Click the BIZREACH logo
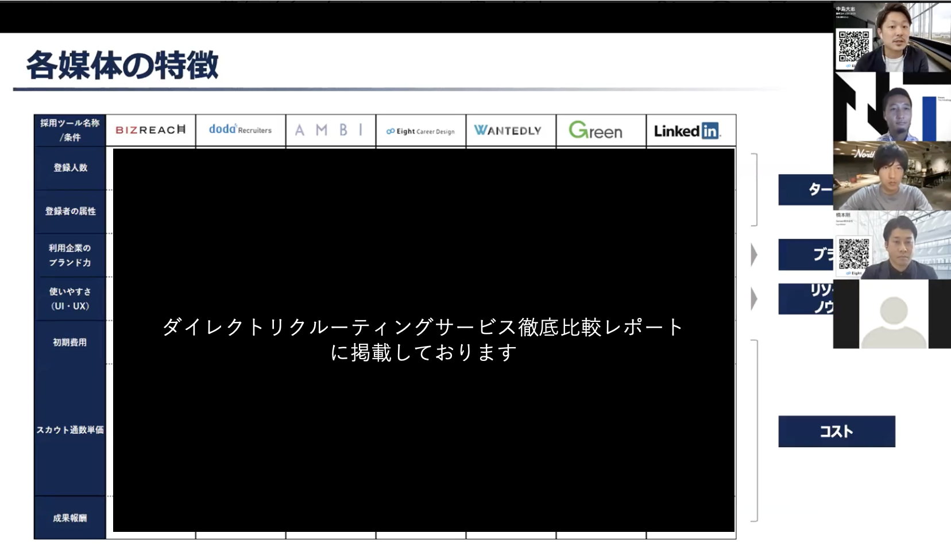The image size is (951, 560). click(x=150, y=130)
